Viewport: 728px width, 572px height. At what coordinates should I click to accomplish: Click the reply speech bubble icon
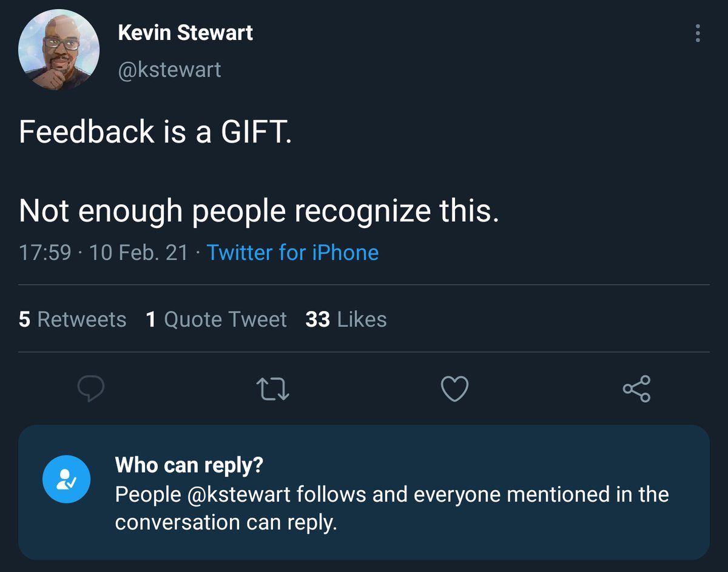tap(91, 389)
